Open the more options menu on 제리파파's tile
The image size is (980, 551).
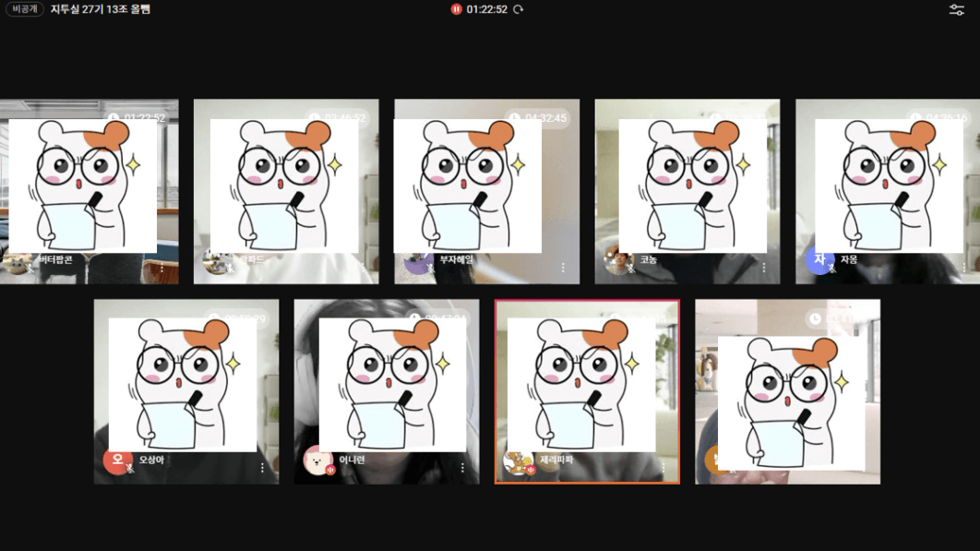(x=663, y=468)
